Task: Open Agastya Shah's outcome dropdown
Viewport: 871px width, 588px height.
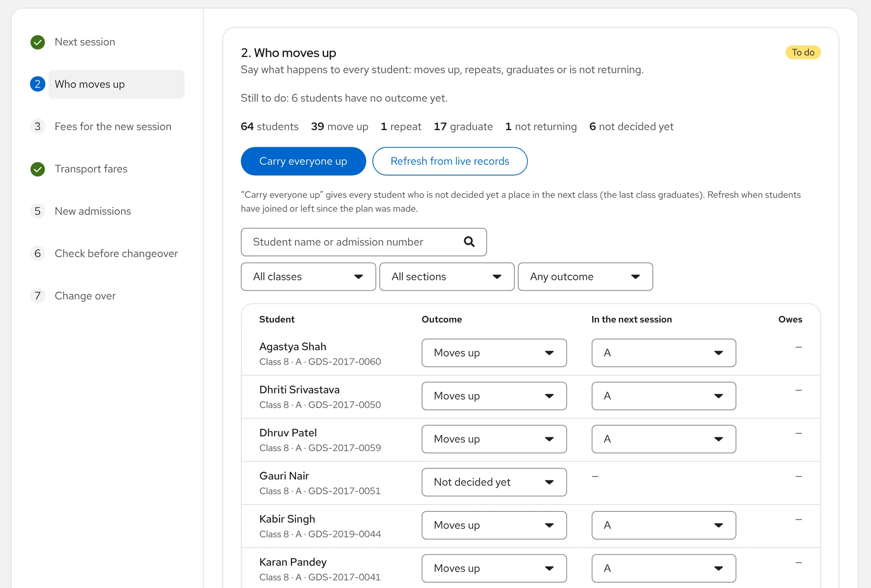Action: (x=494, y=353)
